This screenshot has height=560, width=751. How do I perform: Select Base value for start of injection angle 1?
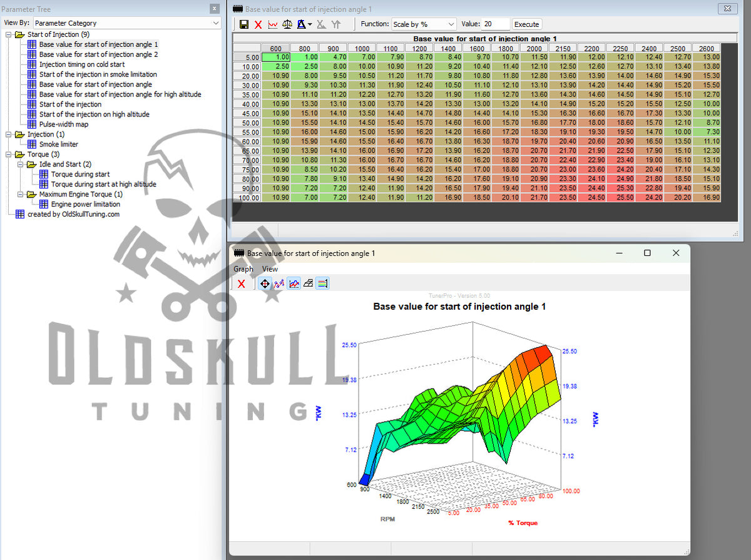point(98,44)
